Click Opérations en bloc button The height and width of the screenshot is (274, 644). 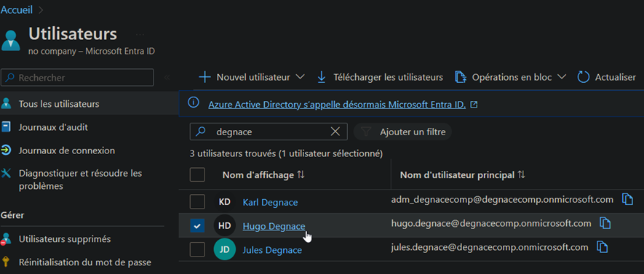pyautogui.click(x=511, y=77)
